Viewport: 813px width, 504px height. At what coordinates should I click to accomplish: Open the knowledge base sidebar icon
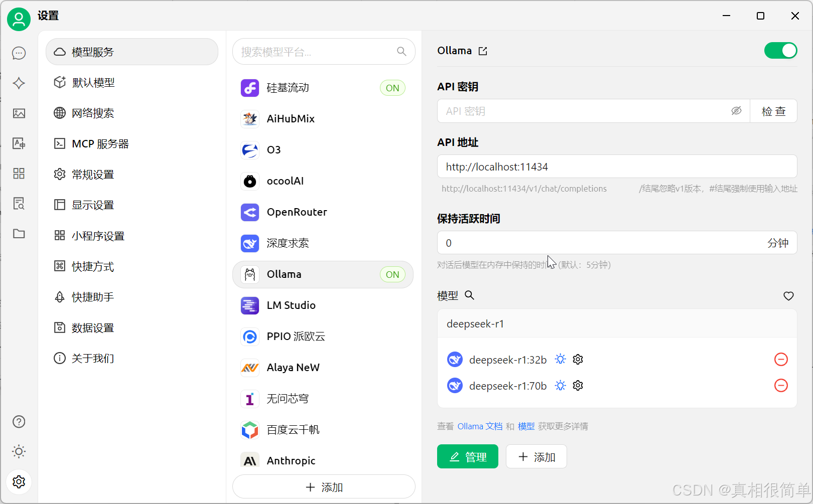(19, 204)
